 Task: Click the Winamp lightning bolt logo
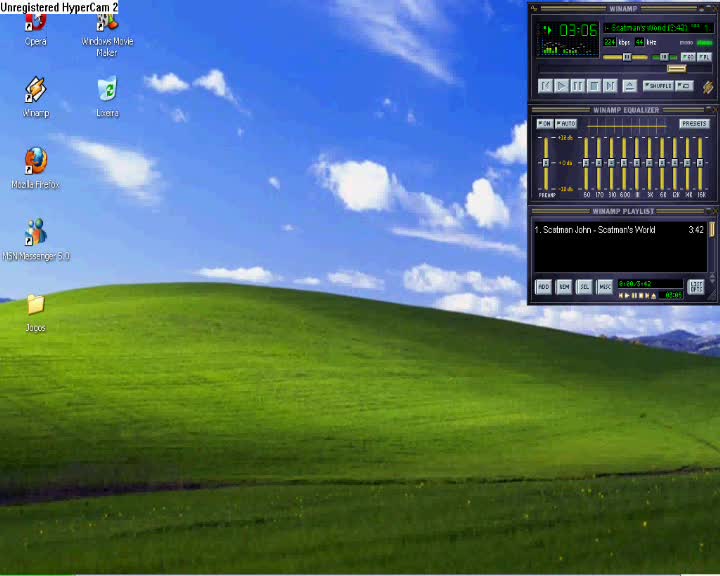(708, 86)
